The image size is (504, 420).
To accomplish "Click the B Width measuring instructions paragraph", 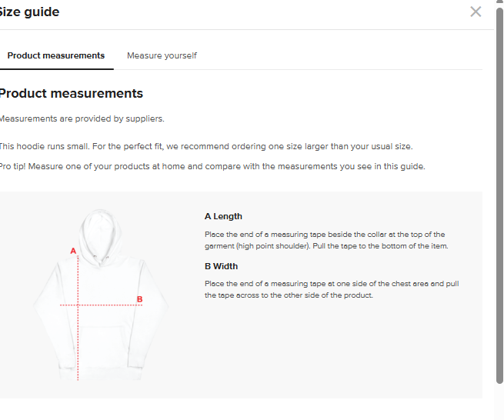I will pyautogui.click(x=331, y=289).
